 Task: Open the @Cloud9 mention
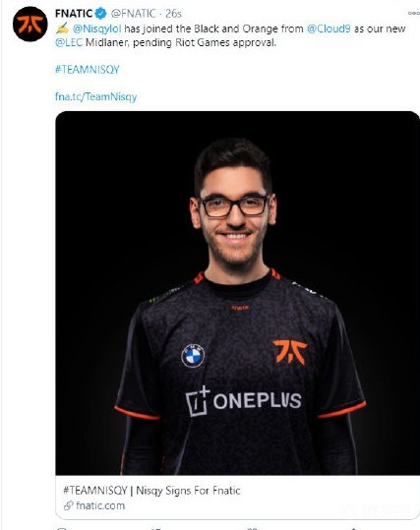pos(329,29)
